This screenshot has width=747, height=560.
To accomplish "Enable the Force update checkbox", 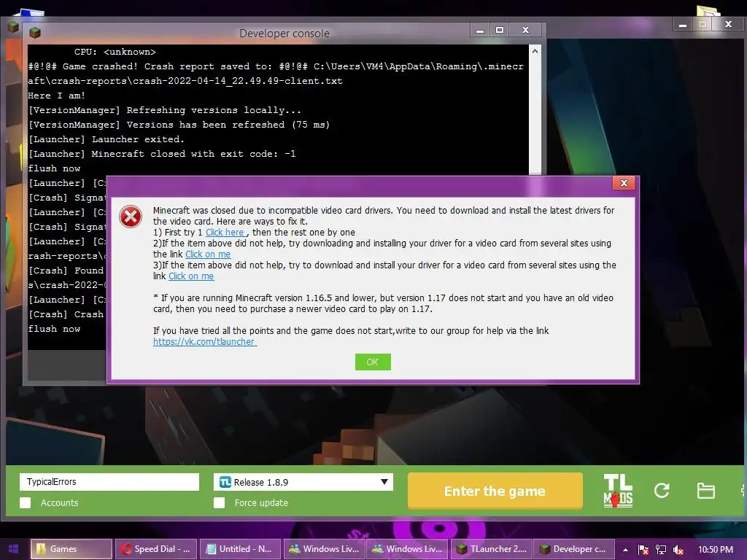I will [219, 503].
